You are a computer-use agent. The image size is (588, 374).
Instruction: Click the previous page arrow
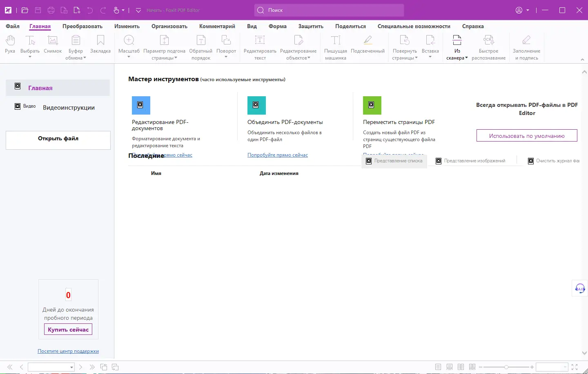pyautogui.click(x=22, y=367)
